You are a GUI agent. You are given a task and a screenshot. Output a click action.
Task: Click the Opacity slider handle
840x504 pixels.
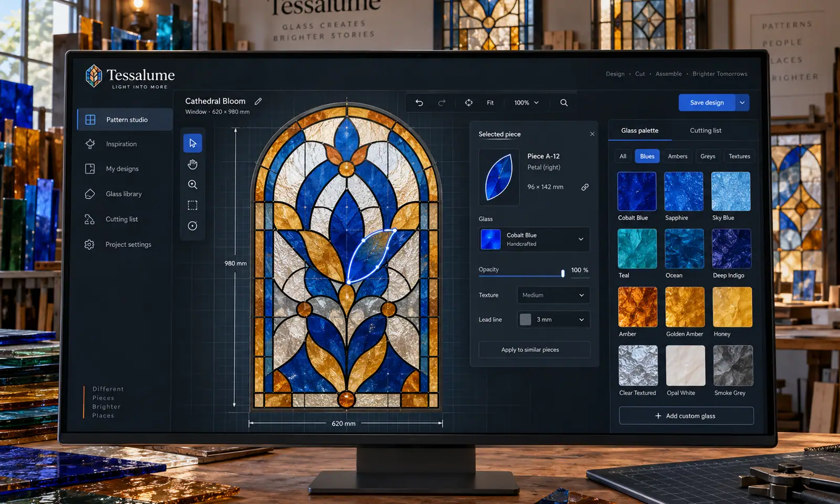click(563, 273)
